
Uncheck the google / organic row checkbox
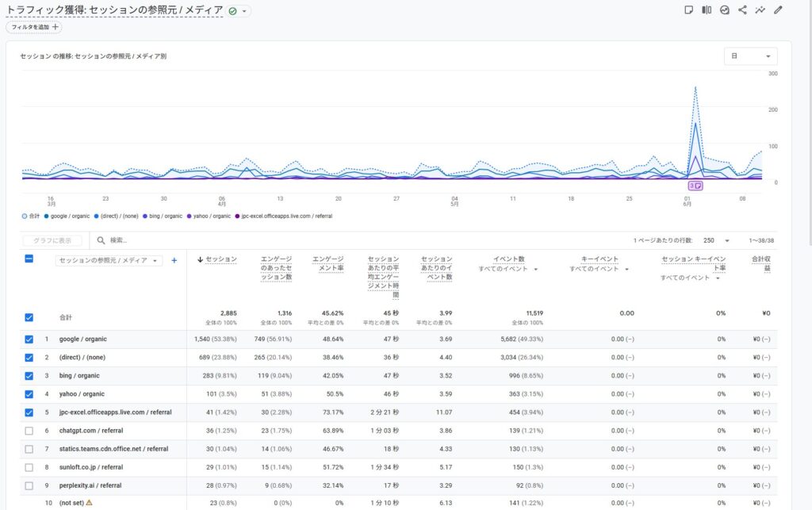tap(29, 339)
